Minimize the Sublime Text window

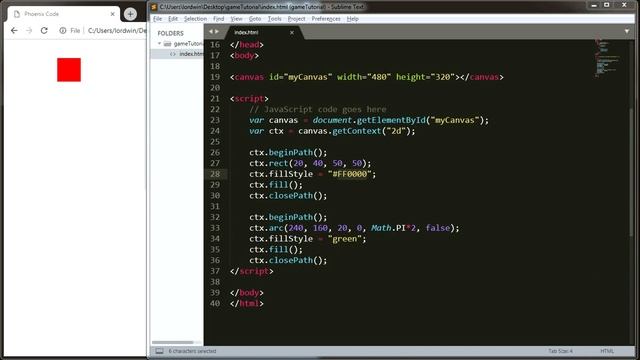(594, 5)
